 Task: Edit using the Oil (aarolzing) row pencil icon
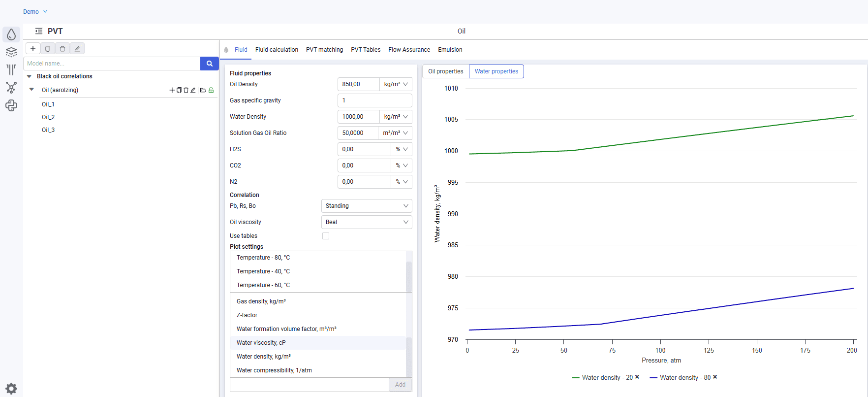pos(193,90)
